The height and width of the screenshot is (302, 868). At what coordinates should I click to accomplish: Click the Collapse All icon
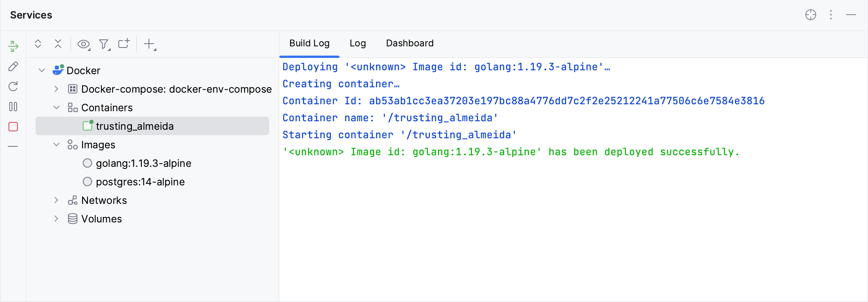pos(58,44)
